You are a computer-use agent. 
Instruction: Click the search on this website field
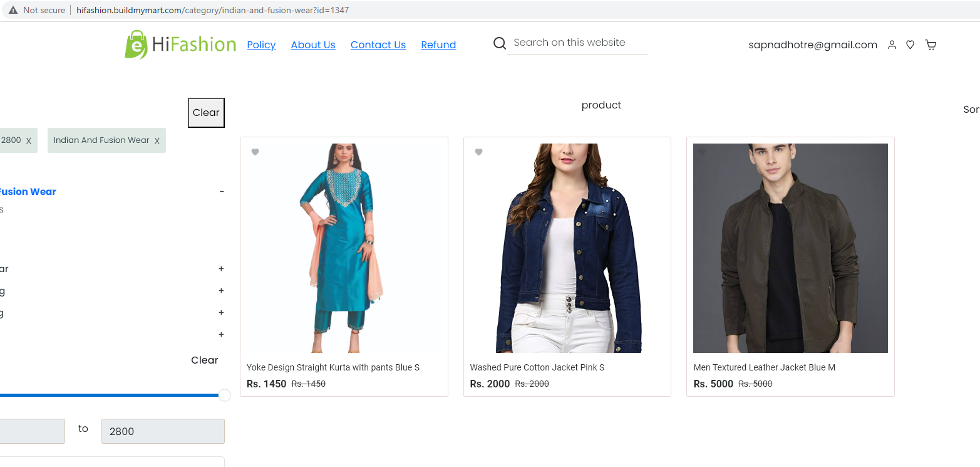[577, 43]
